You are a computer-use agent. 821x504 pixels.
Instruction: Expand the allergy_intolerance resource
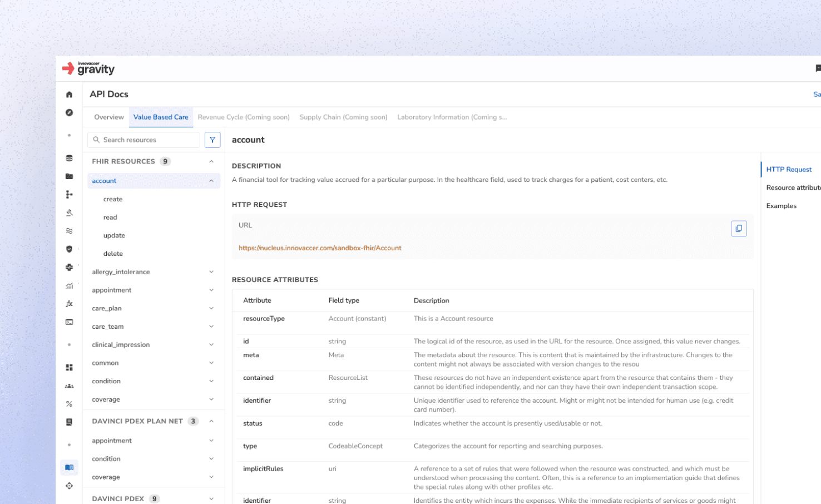click(x=211, y=272)
